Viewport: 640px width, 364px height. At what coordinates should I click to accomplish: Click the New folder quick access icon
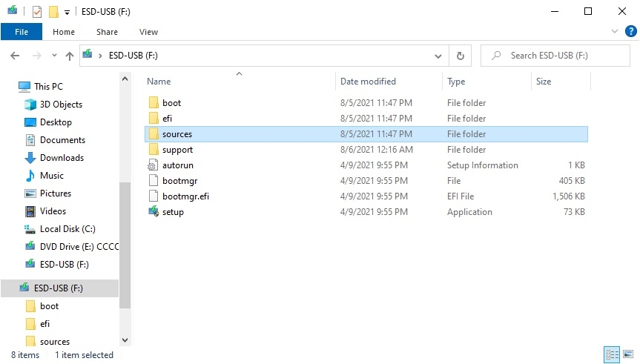click(x=53, y=12)
